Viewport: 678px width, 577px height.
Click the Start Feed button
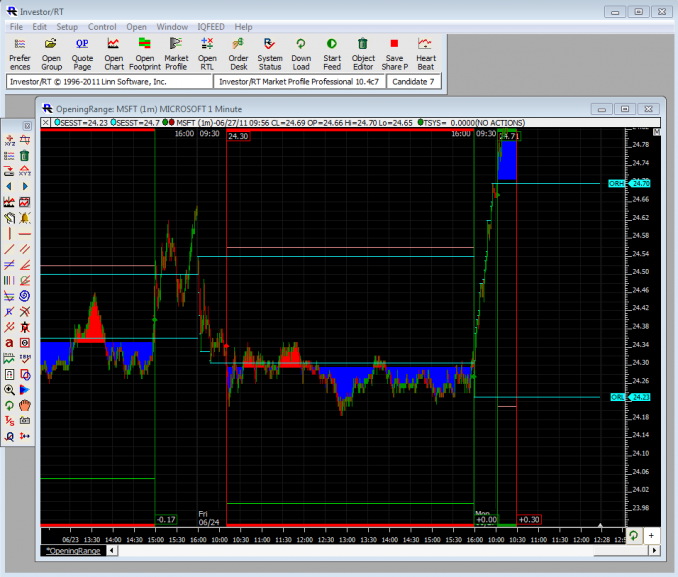(332, 54)
